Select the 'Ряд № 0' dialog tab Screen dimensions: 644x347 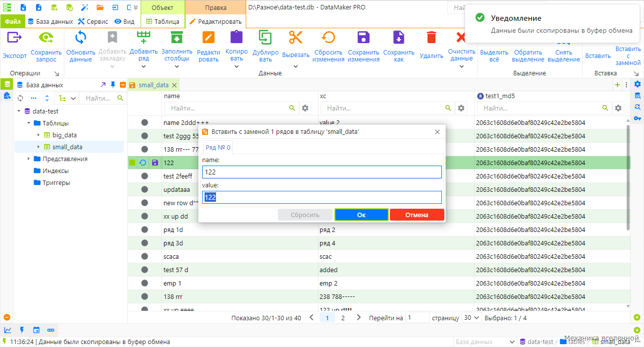[218, 147]
